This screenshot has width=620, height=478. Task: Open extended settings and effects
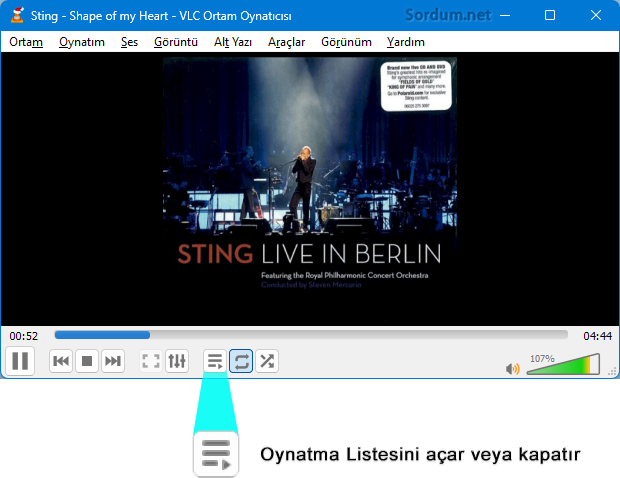coord(177,361)
